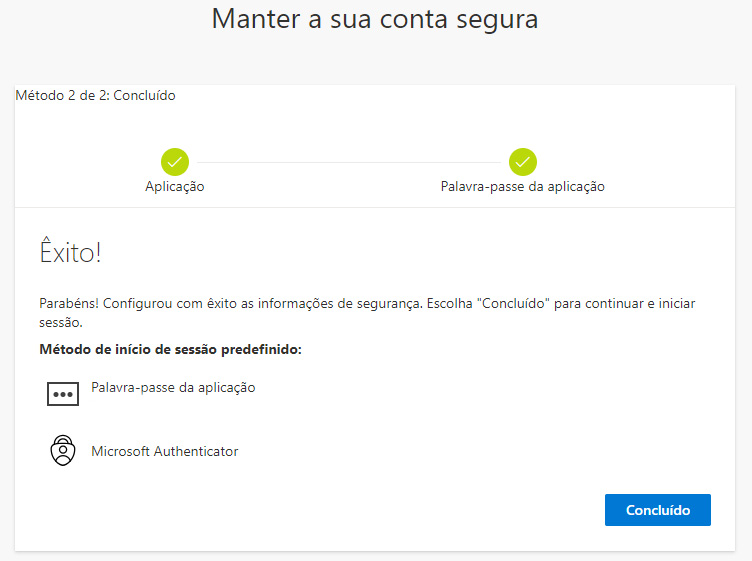Image resolution: width=752 pixels, height=561 pixels.
Task: Click the word "sessão." on paragraph's second line
Action: [x=60, y=323]
